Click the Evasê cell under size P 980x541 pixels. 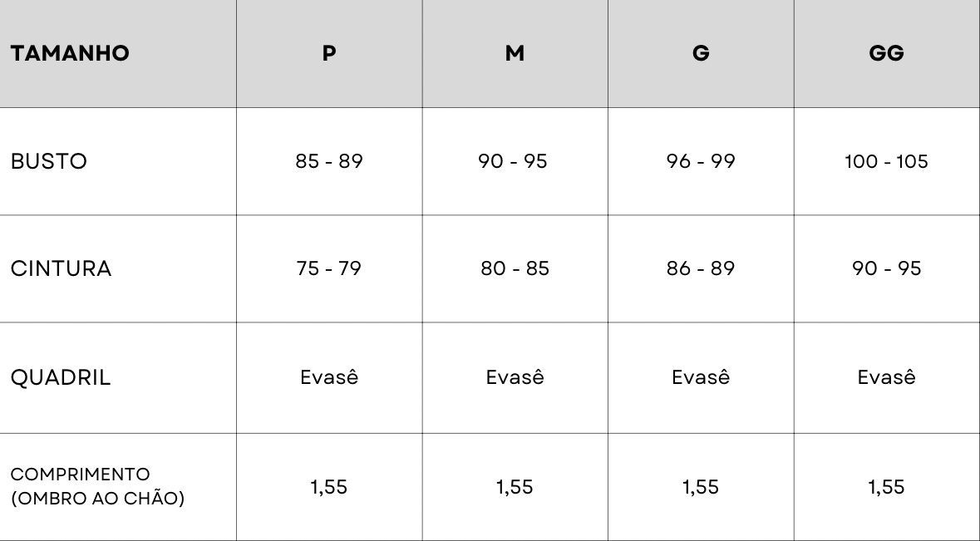[x=329, y=376]
